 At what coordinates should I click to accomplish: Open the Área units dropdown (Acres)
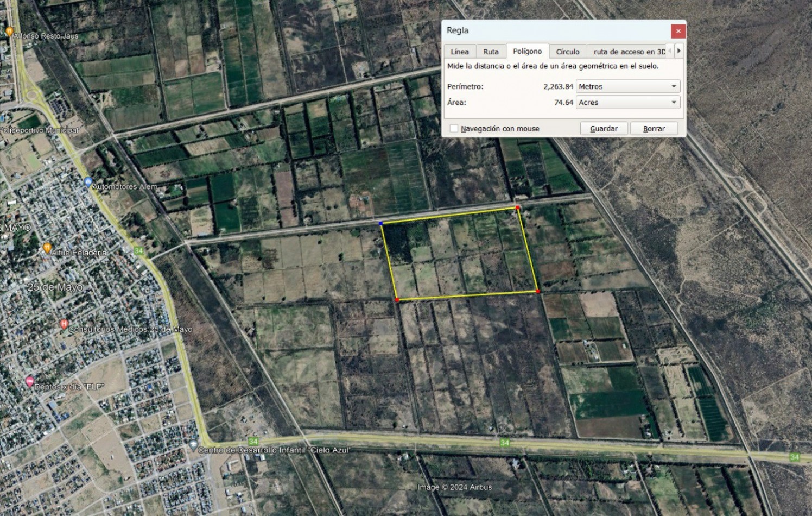(627, 102)
